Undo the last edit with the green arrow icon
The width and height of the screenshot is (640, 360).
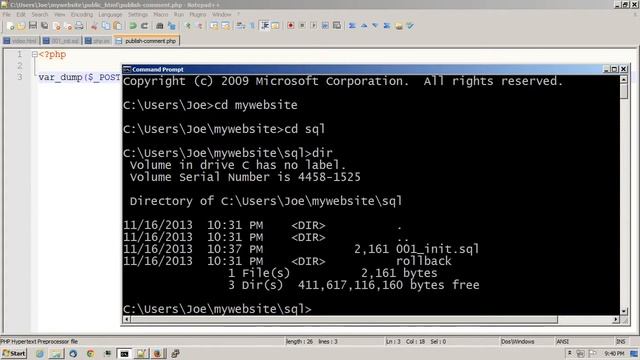point(133,26)
